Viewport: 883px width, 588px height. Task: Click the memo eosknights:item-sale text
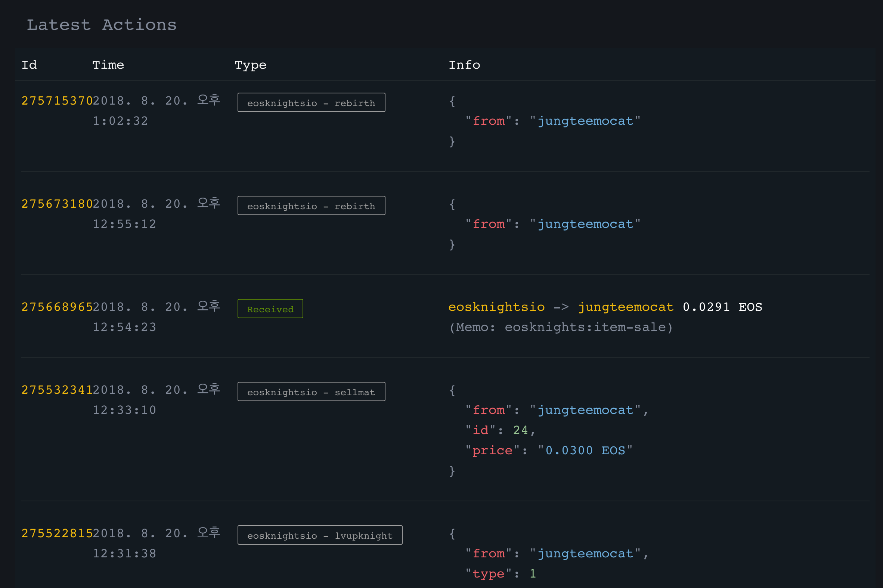pyautogui.click(x=561, y=327)
